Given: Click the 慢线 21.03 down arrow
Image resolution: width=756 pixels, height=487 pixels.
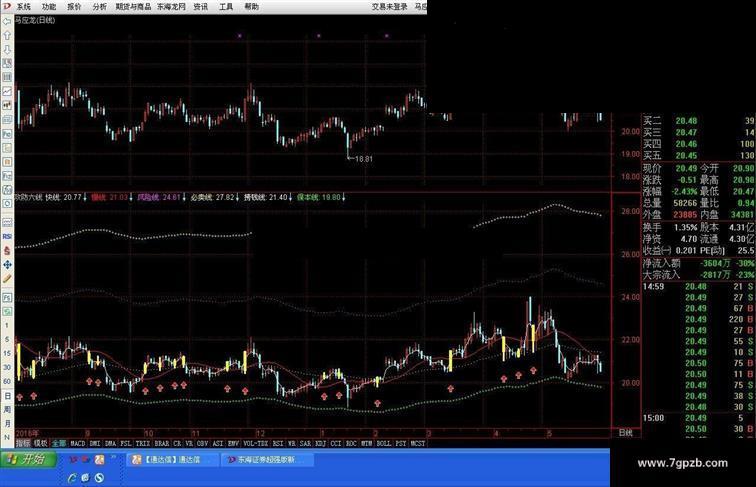Looking at the screenshot, I should [x=131, y=197].
